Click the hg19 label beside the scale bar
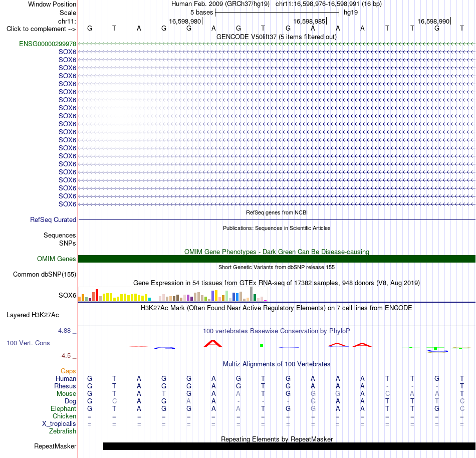The width and height of the screenshot is (476, 458). pyautogui.click(x=351, y=13)
